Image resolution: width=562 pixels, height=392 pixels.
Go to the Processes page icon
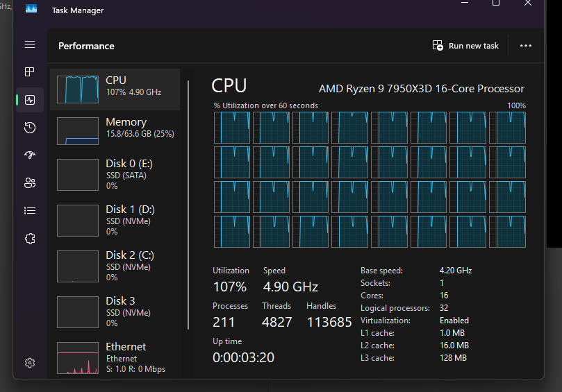[30, 71]
